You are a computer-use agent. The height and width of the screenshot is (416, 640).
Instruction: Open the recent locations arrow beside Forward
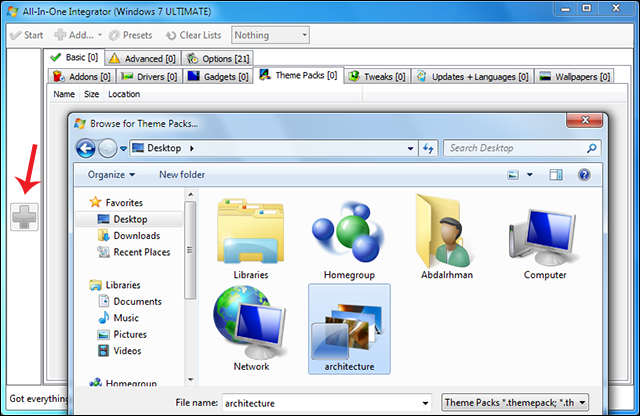coord(123,149)
